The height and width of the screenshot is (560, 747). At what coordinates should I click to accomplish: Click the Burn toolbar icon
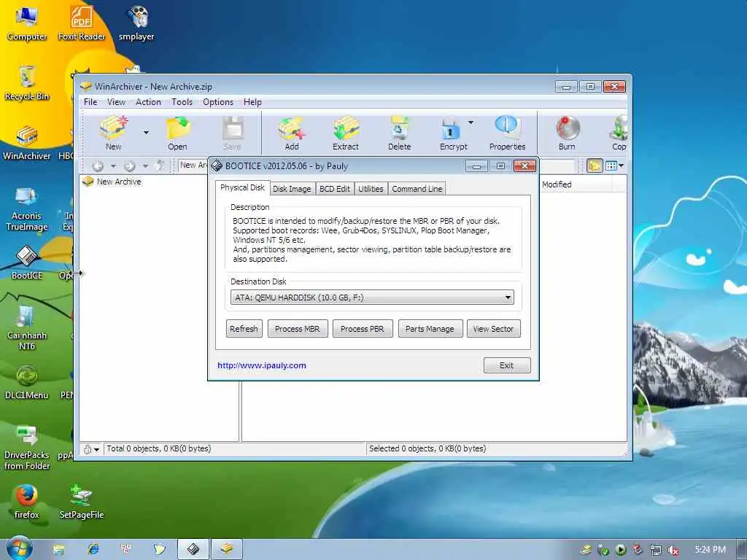(x=567, y=133)
